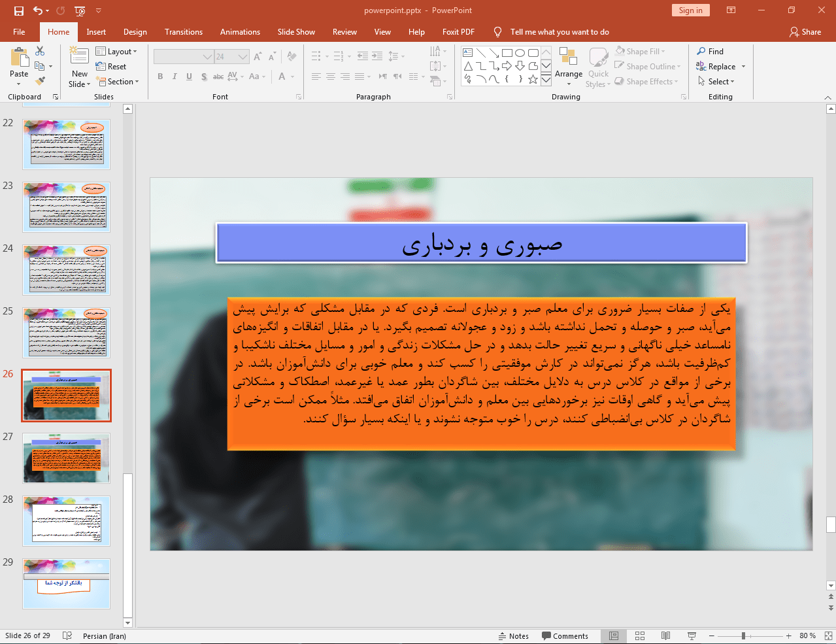Click the Share button
Viewport: 836px width, 644px height.
click(805, 32)
